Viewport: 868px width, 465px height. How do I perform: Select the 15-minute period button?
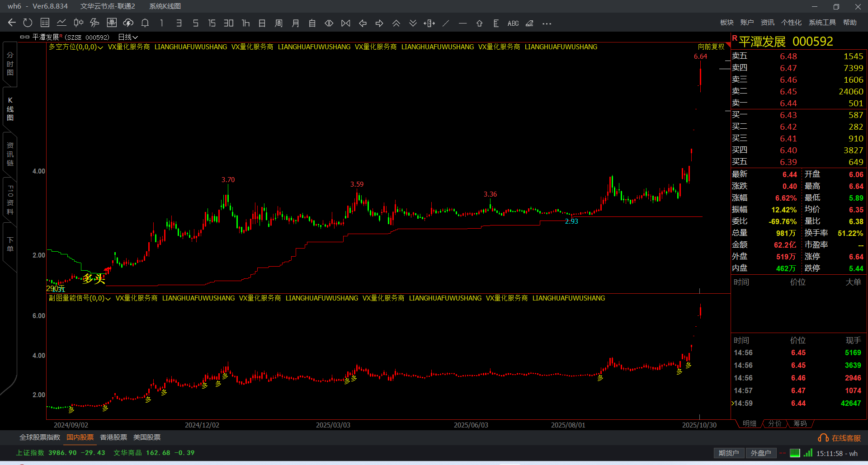coord(212,23)
